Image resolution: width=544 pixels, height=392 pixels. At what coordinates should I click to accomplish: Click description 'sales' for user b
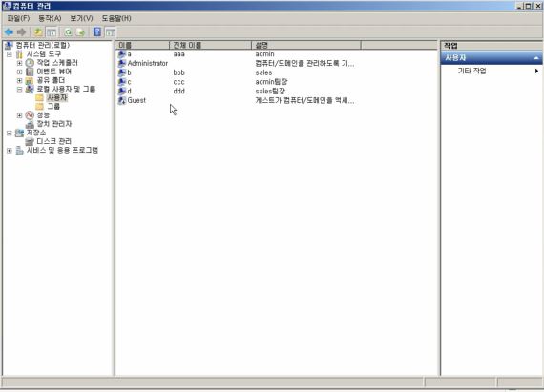[263, 72]
